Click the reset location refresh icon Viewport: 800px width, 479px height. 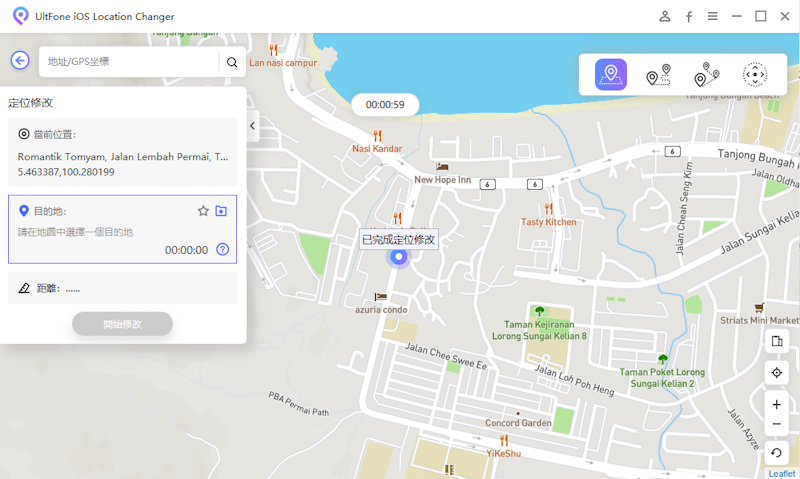coord(777,453)
